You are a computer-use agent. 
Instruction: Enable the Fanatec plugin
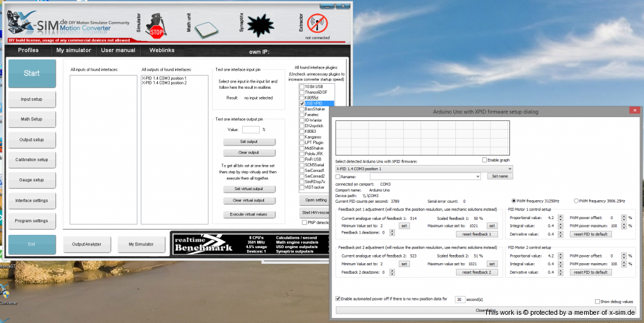coord(302,115)
